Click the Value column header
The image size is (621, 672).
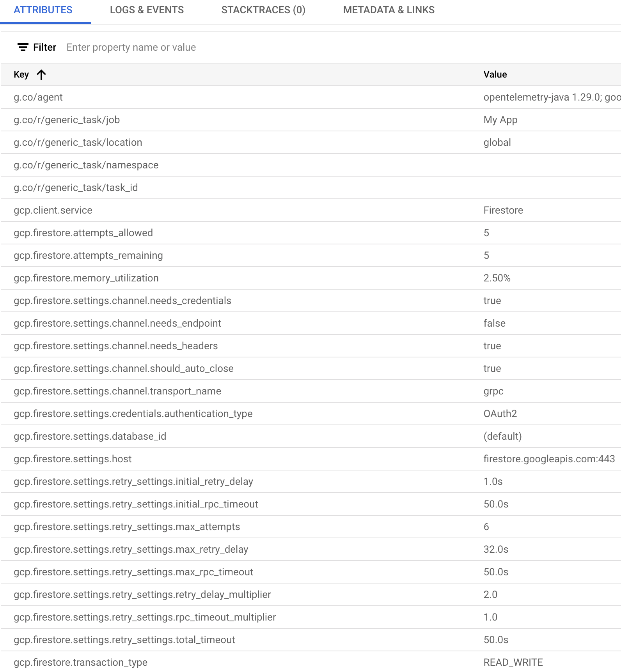tap(495, 74)
